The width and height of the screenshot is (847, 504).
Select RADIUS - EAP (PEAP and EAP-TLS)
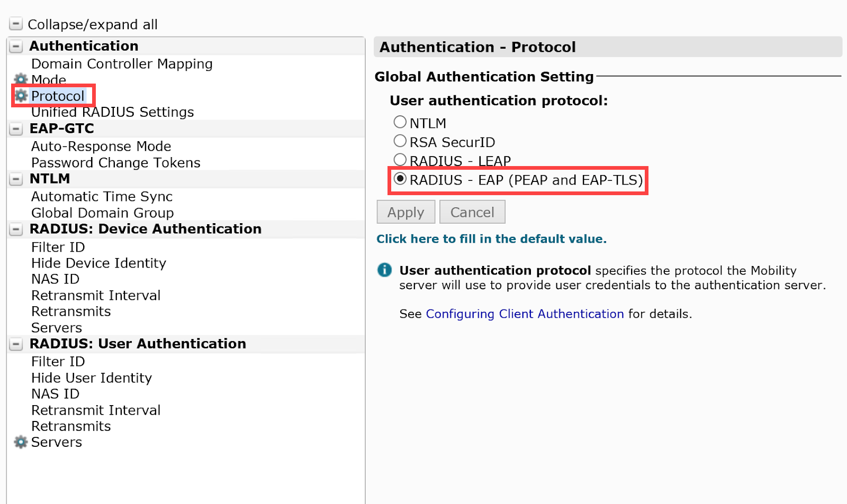click(400, 179)
